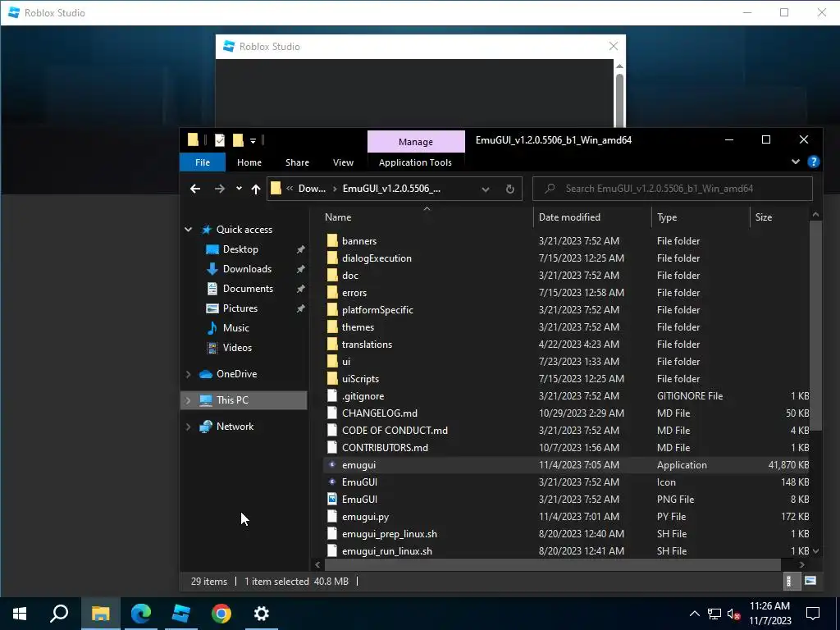Switch to large icons view layout
This screenshot has height=630, width=840.
pos(810,582)
